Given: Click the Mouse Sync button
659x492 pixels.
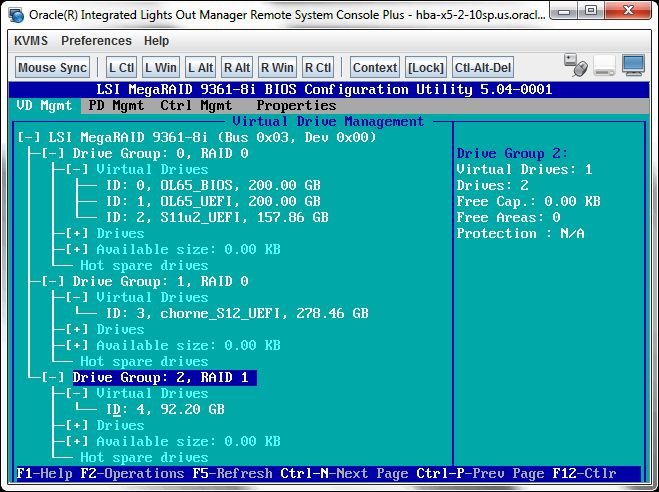Looking at the screenshot, I should 53,68.
